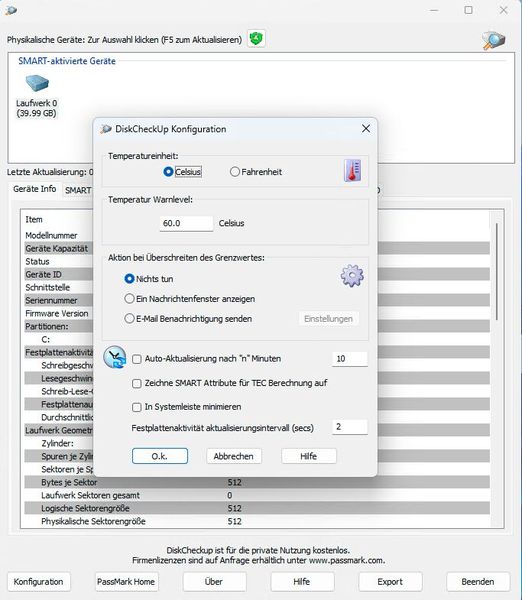Select the C: partition row
Image resolution: width=522 pixels, height=600 pixels.
(x=257, y=339)
